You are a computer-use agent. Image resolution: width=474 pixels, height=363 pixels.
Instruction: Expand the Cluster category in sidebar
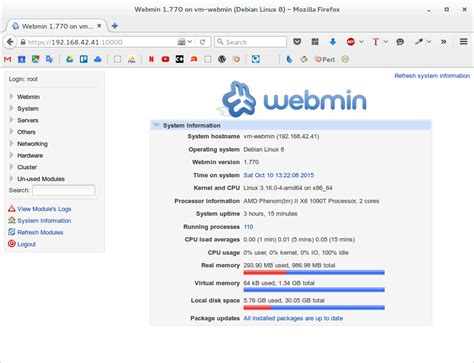tap(11, 167)
